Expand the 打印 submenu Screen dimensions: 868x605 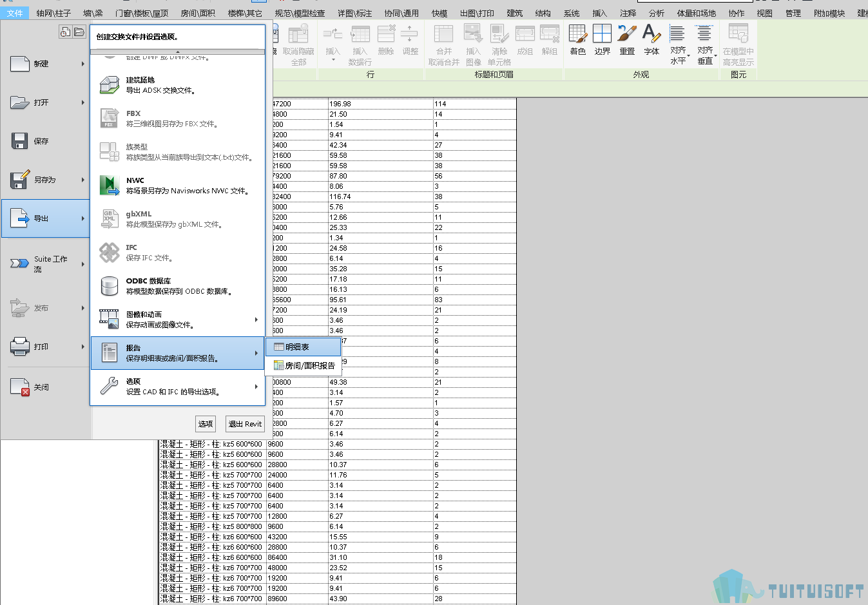(83, 347)
